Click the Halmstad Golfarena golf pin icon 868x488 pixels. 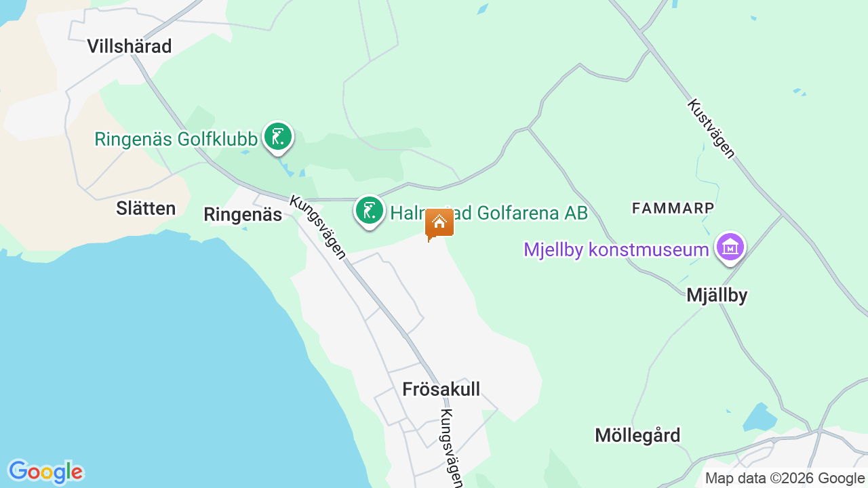click(x=370, y=211)
